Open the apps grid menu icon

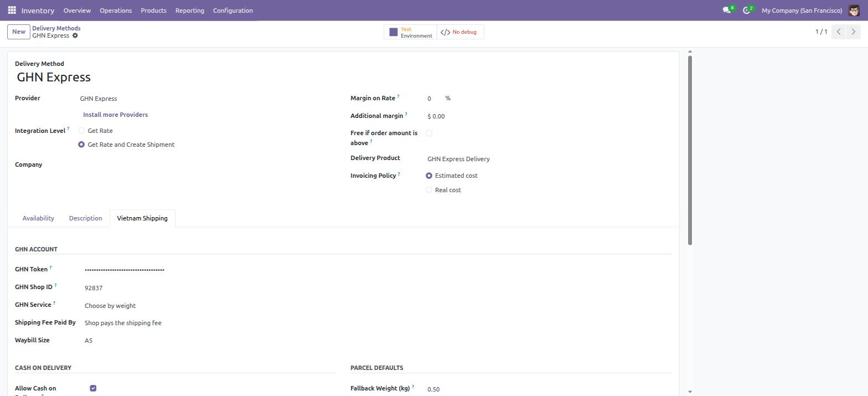(12, 10)
